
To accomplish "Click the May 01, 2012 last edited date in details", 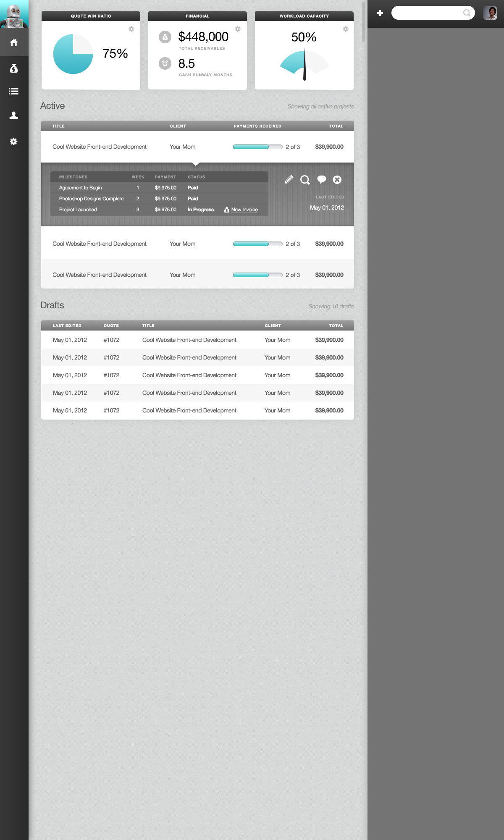I will coord(327,207).
